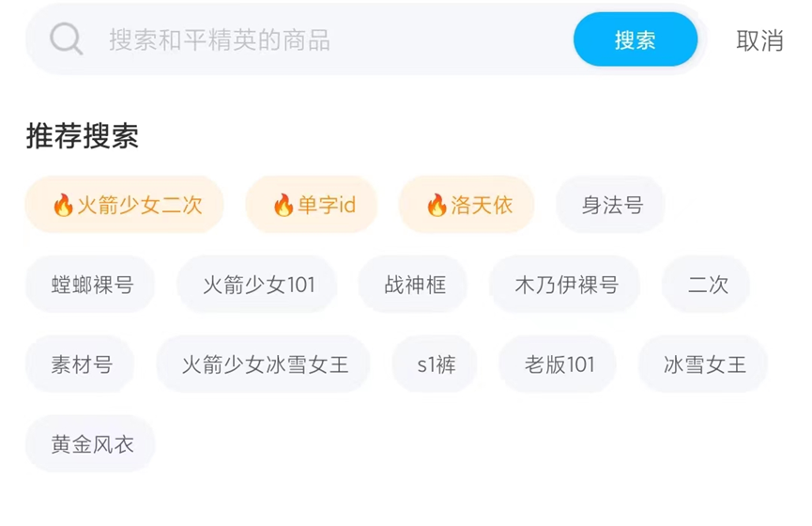Pick the 战神框 search suggestion
Viewport: 812px width, 526px height.
(414, 285)
